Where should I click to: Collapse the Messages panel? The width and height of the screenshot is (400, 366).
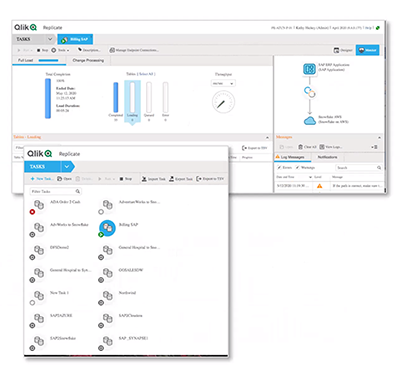[x=379, y=137]
